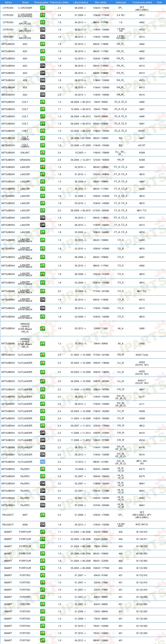Select the GRANDIS model cell

[25, 160]
